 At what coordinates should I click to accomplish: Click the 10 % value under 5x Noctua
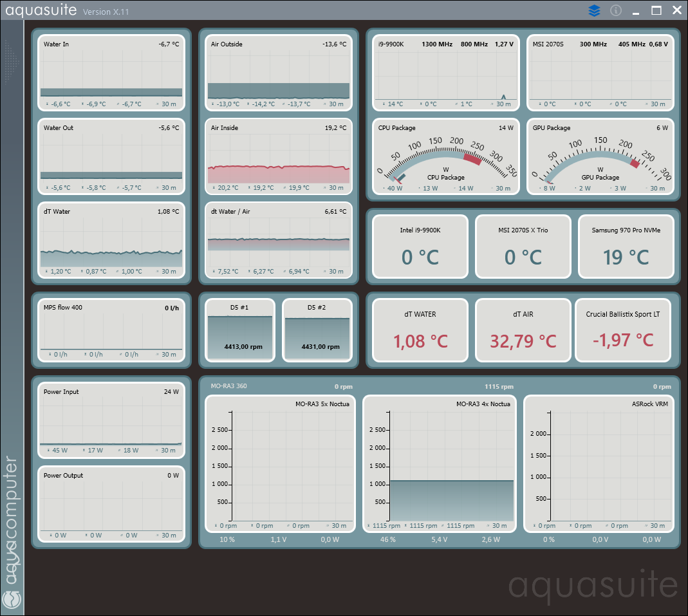pos(227,539)
